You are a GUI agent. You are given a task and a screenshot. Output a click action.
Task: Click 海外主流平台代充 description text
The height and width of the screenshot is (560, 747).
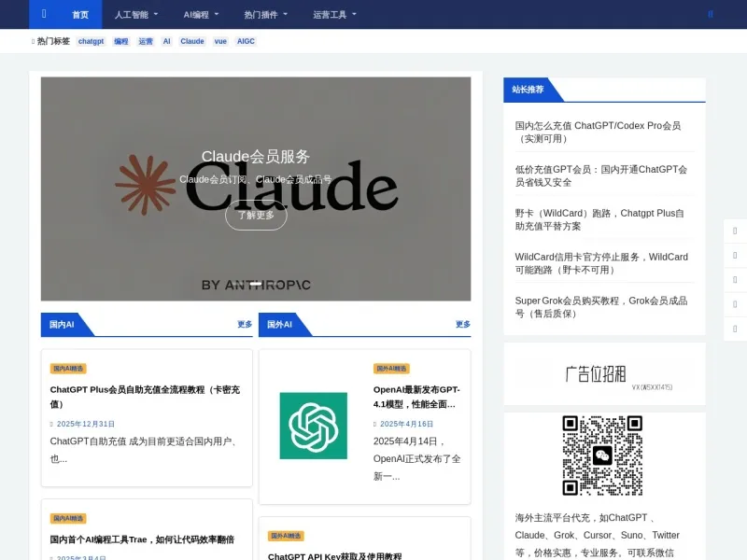[598, 535]
